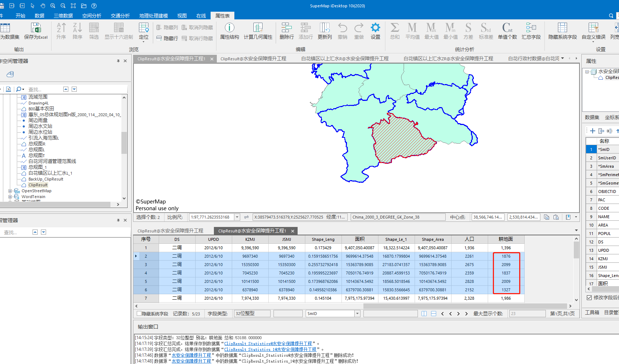This screenshot has height=364, width=619.
Task: Expand the WordTerrain tree node
Action: [x=10, y=197]
